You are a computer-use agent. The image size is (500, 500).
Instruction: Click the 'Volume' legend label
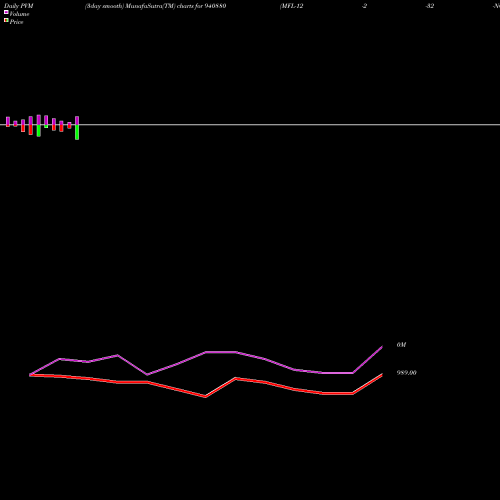click(19, 14)
